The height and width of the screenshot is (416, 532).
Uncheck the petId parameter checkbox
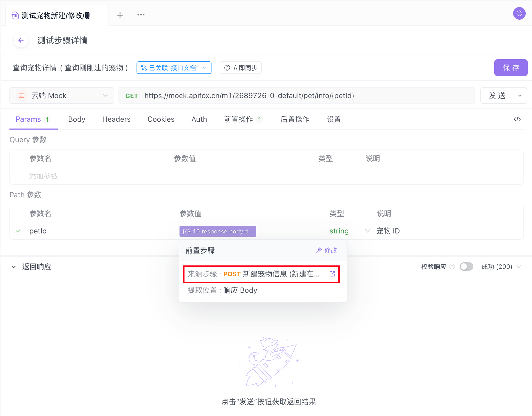tap(18, 231)
